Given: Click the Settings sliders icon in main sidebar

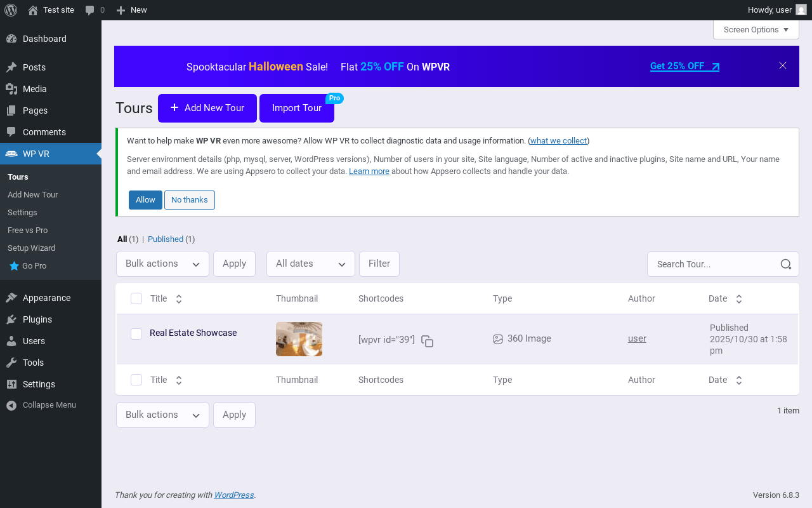Looking at the screenshot, I should [11, 384].
